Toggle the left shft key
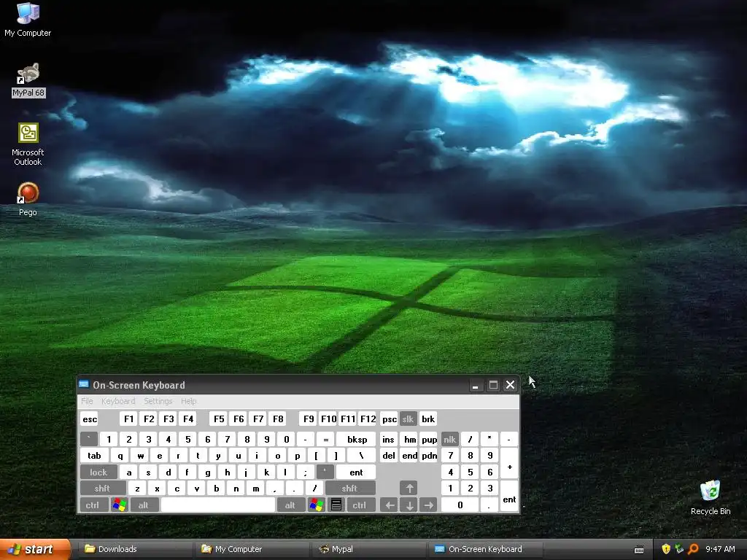Image resolution: width=747 pixels, height=560 pixels. [103, 488]
